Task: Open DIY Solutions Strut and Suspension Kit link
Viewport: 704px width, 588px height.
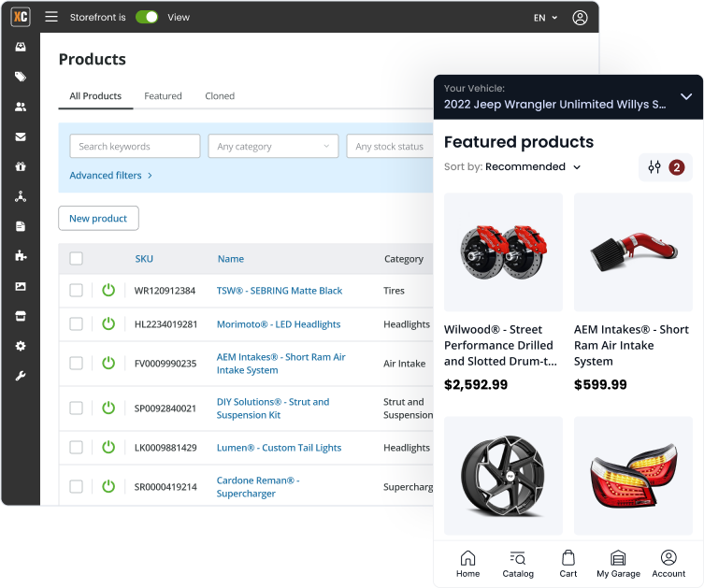Action: (x=273, y=408)
